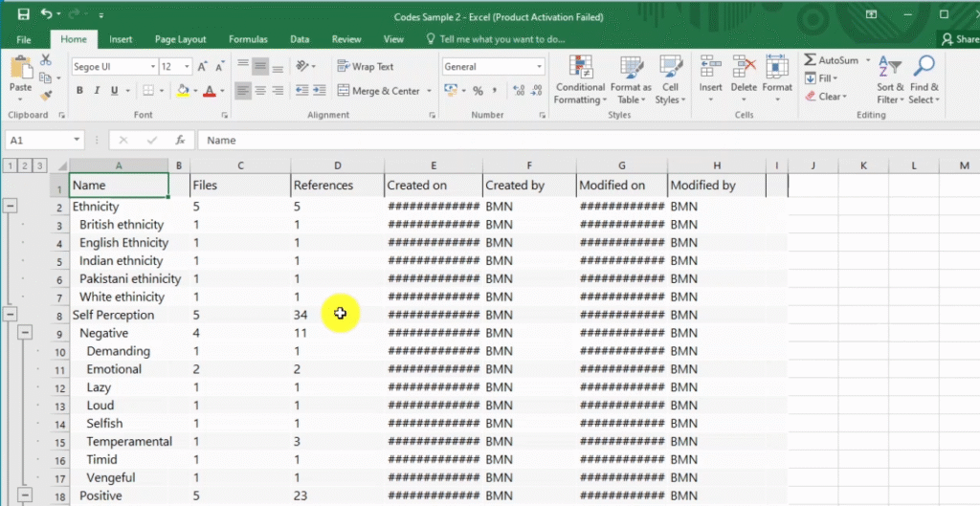Click the Format Painter brush icon
The height and width of the screenshot is (506, 980).
pos(46,94)
